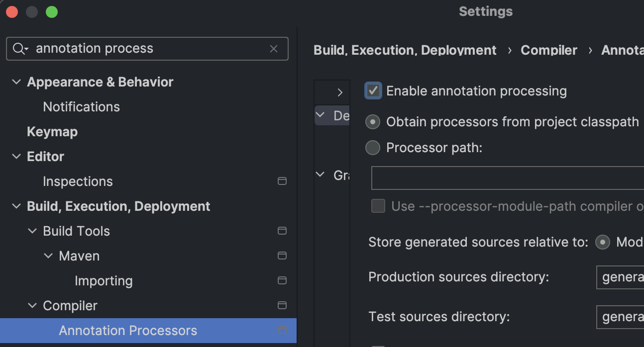The width and height of the screenshot is (644, 347).
Task: Click project-level icon beside Importing
Action: (282, 281)
